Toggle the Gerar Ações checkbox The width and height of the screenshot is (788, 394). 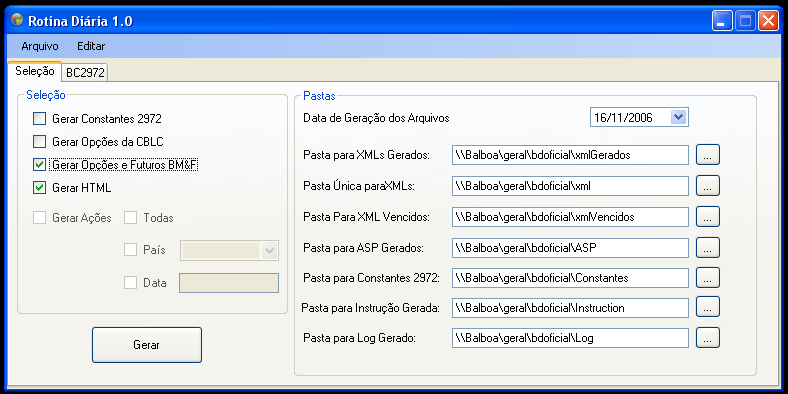point(39,218)
